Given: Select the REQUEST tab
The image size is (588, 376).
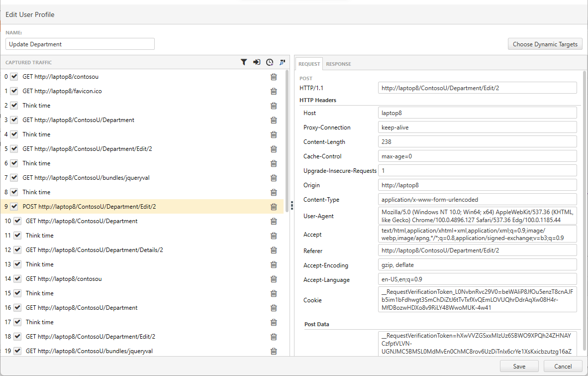Looking at the screenshot, I should pos(309,64).
